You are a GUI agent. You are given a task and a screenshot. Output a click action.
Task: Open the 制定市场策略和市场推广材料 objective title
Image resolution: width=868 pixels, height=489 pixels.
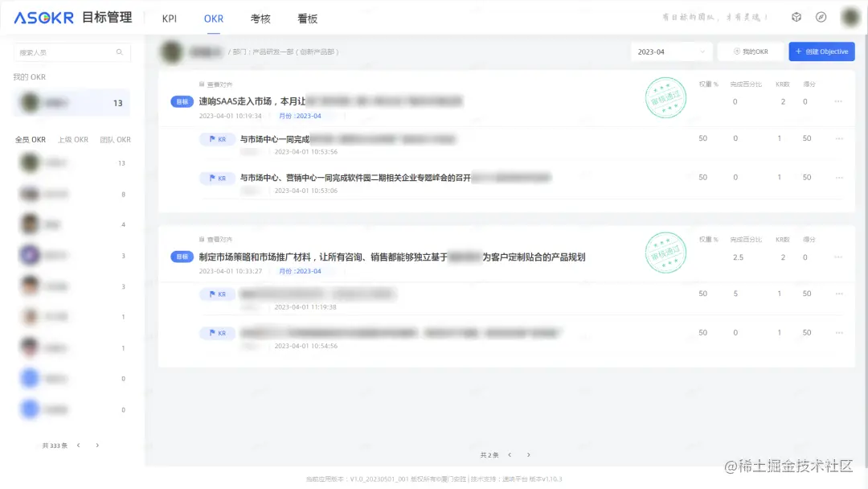pos(392,257)
